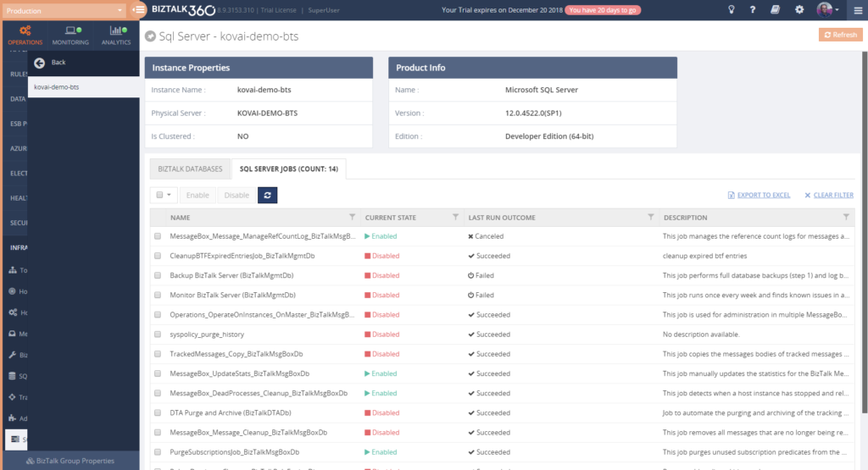Viewport: 868px width, 470px height.
Task: Refresh the SQL jobs grid with blue icon
Action: (267, 195)
